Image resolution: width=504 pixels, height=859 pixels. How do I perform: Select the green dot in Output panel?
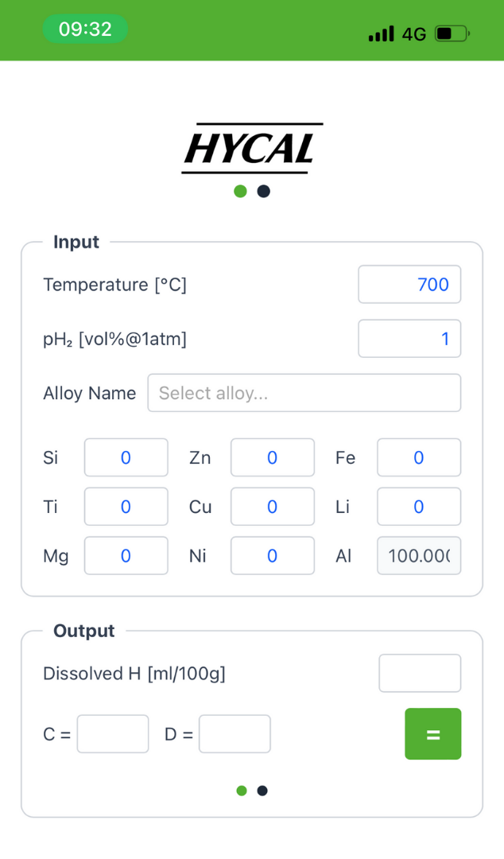pos(242,791)
